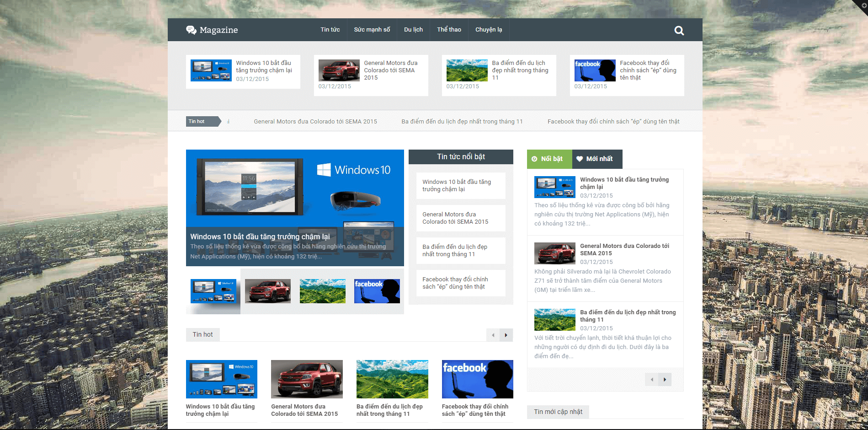Open General Motors headline in news ticker
This screenshot has width=868, height=430.
pyautogui.click(x=315, y=122)
